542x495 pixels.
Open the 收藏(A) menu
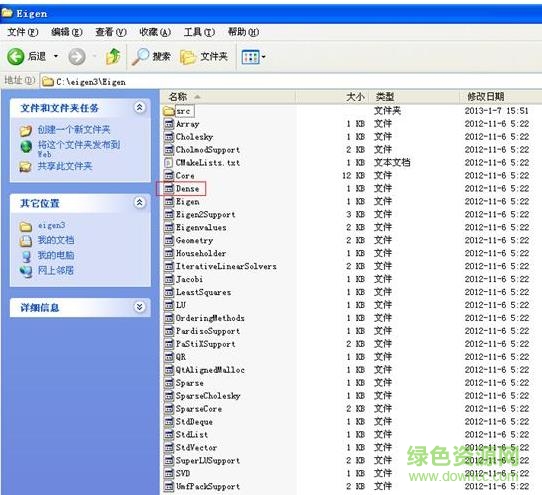pos(155,32)
